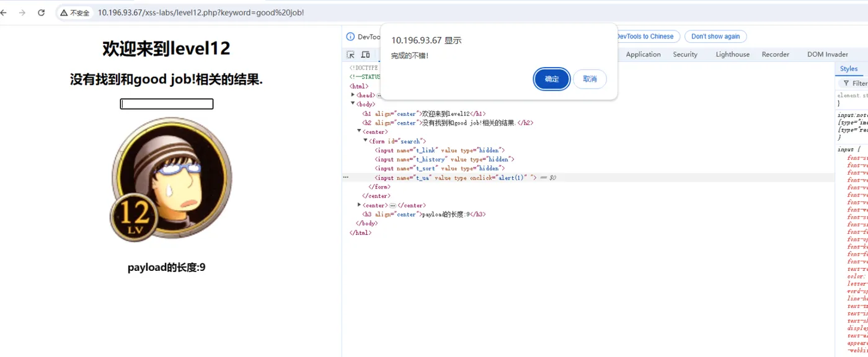Click alert title "10.196.93.67 显示"
This screenshot has height=357, width=868.
(x=426, y=40)
